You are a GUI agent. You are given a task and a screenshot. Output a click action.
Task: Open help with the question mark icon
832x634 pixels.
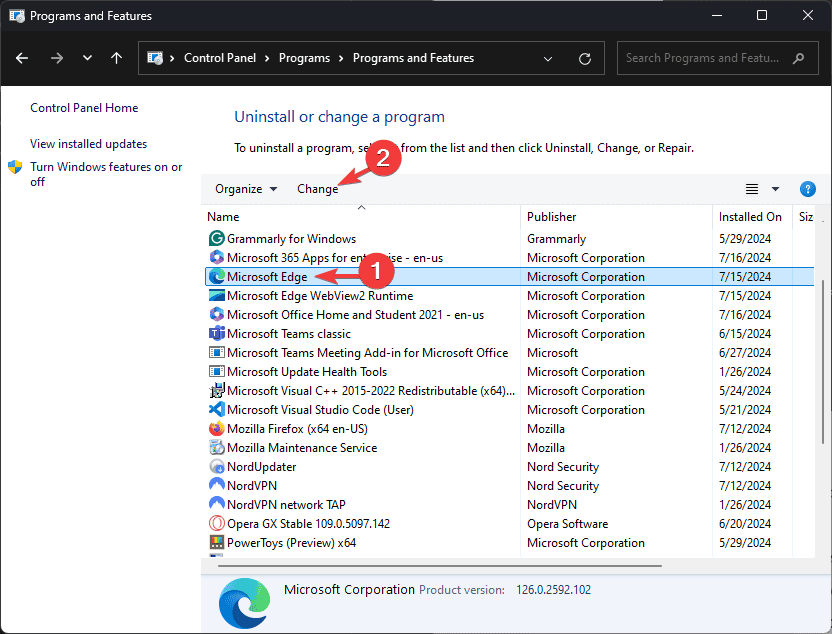pos(807,189)
